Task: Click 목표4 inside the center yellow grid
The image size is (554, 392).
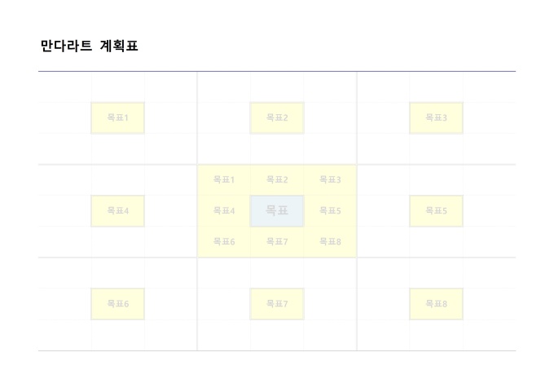Action: [x=224, y=211]
